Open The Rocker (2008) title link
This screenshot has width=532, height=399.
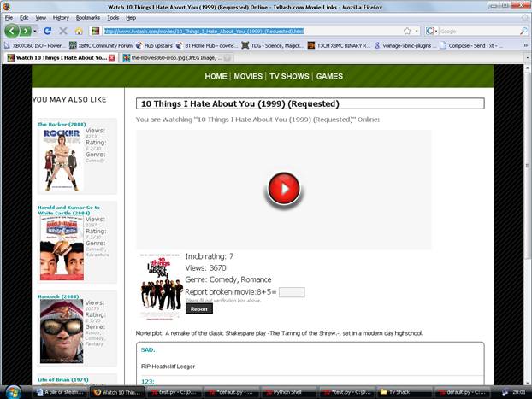point(62,125)
